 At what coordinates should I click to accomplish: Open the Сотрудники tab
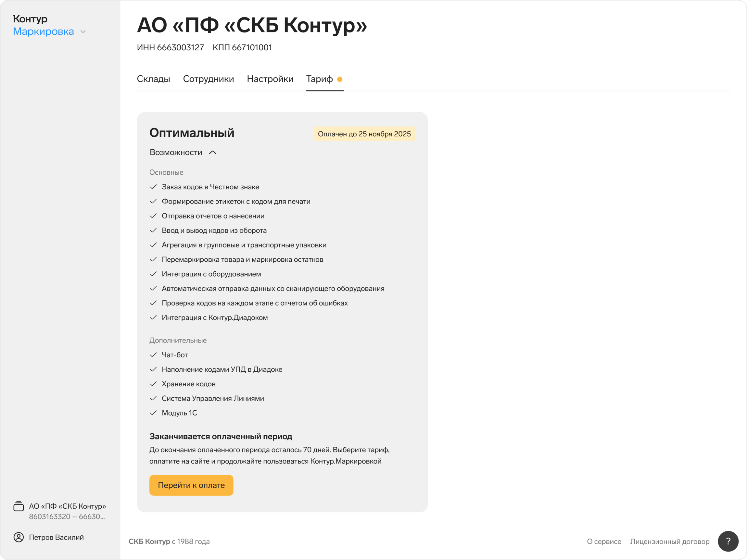pos(209,79)
